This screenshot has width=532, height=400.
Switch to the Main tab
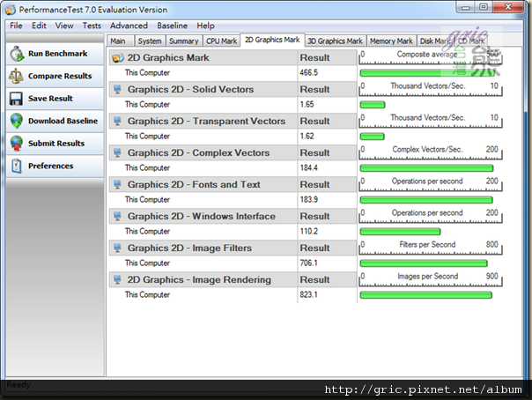[x=120, y=41]
